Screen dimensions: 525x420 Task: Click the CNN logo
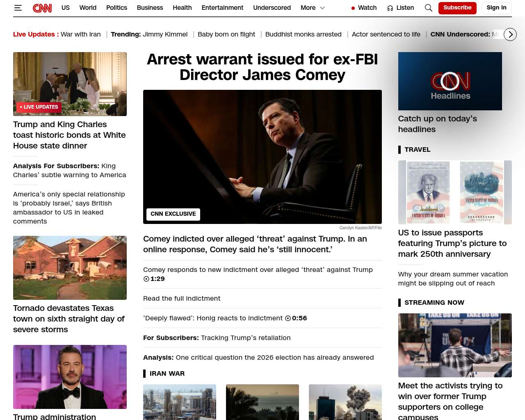(42, 8)
